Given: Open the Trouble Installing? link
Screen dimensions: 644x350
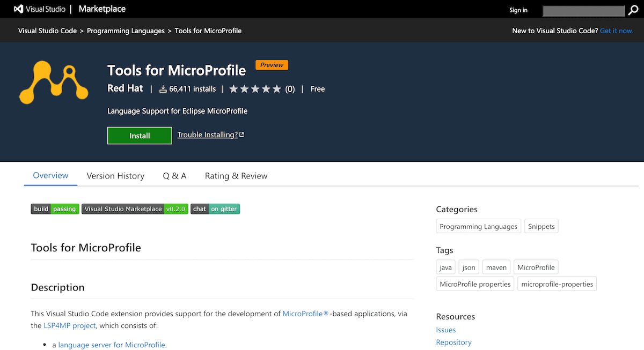Looking at the screenshot, I should click(208, 135).
